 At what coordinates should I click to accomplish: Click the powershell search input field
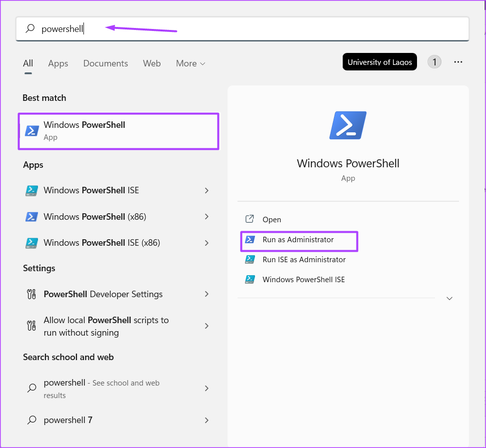pos(242,29)
